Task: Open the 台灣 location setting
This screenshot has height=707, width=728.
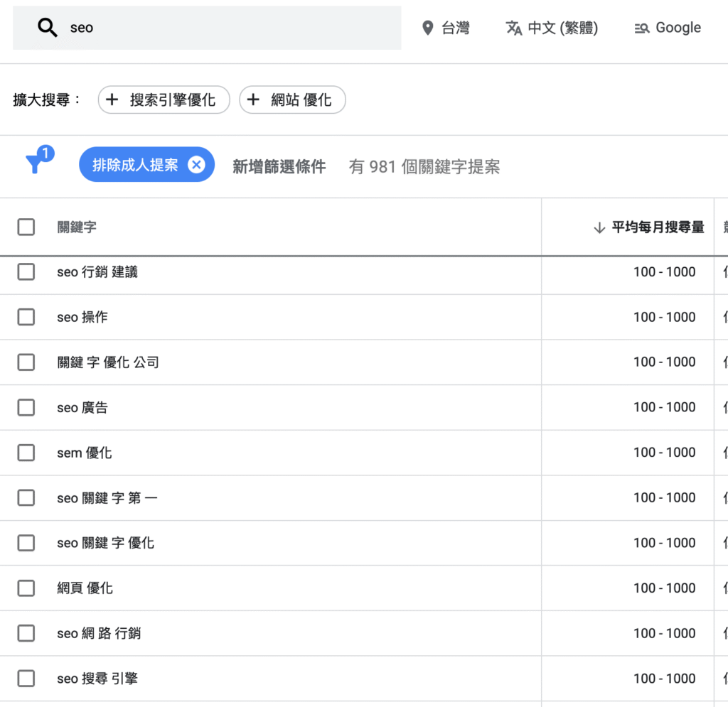Action: coord(446,28)
